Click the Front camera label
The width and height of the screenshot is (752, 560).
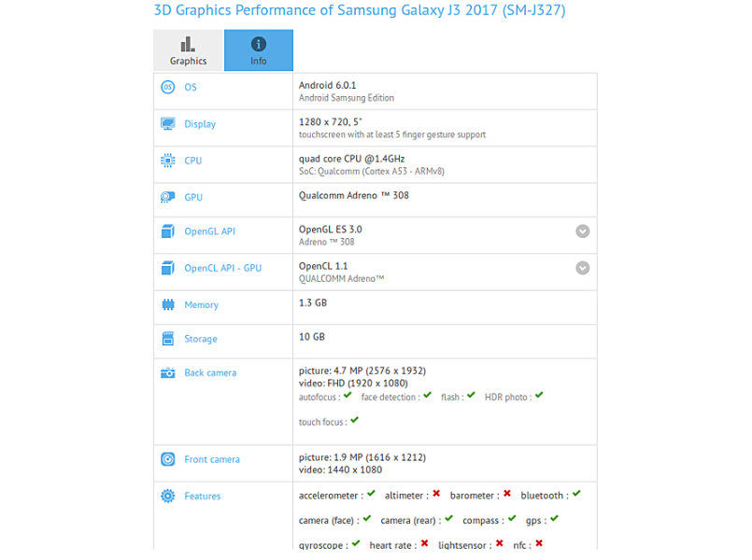212,459
